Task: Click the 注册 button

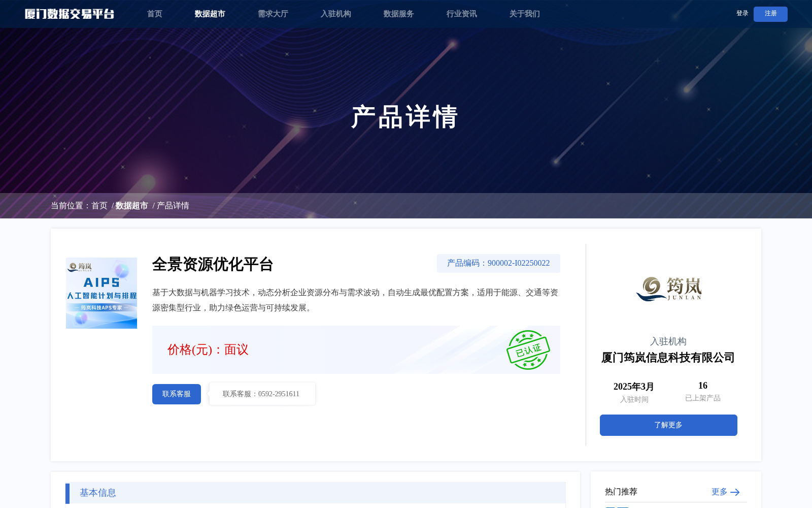Action: (x=770, y=14)
